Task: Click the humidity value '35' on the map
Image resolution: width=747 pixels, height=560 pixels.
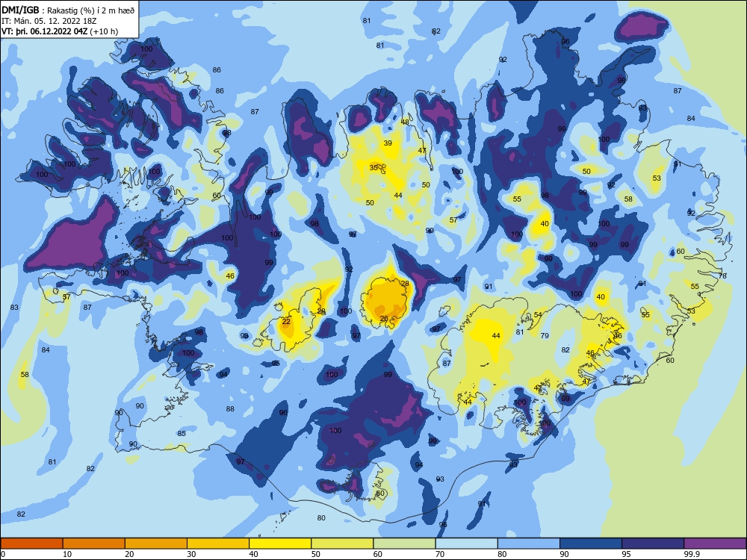Action: click(x=373, y=167)
